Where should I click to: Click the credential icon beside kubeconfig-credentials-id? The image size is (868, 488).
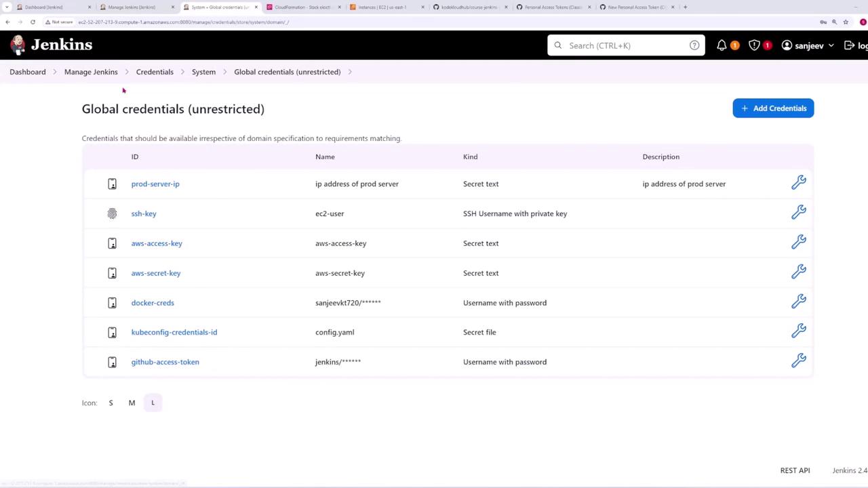click(113, 332)
